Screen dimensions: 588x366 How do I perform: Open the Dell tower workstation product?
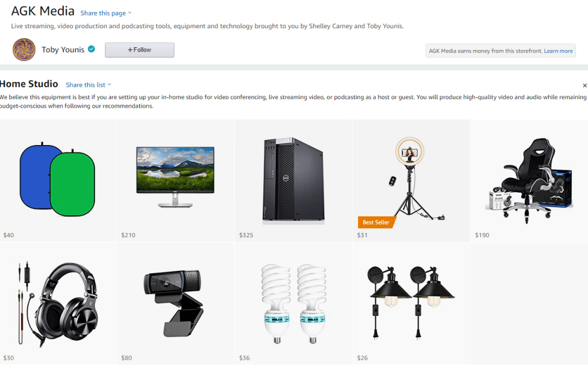293,181
